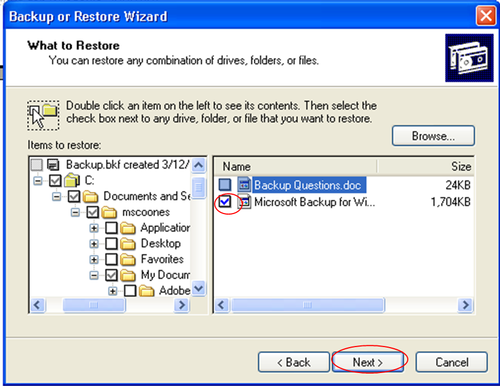Click the Backup.bkf media icon
This screenshot has height=386, width=500.
(53, 165)
